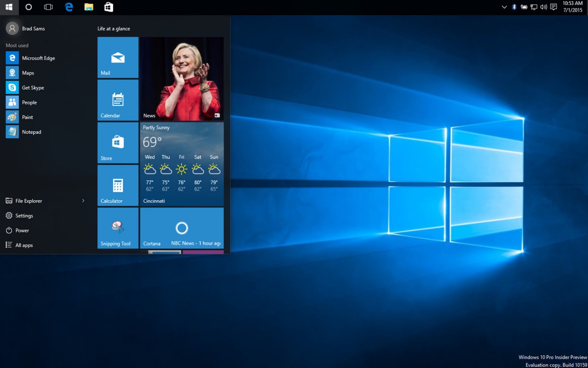The image size is (588, 368).
Task: Show hidden system tray icons
Action: [504, 7]
